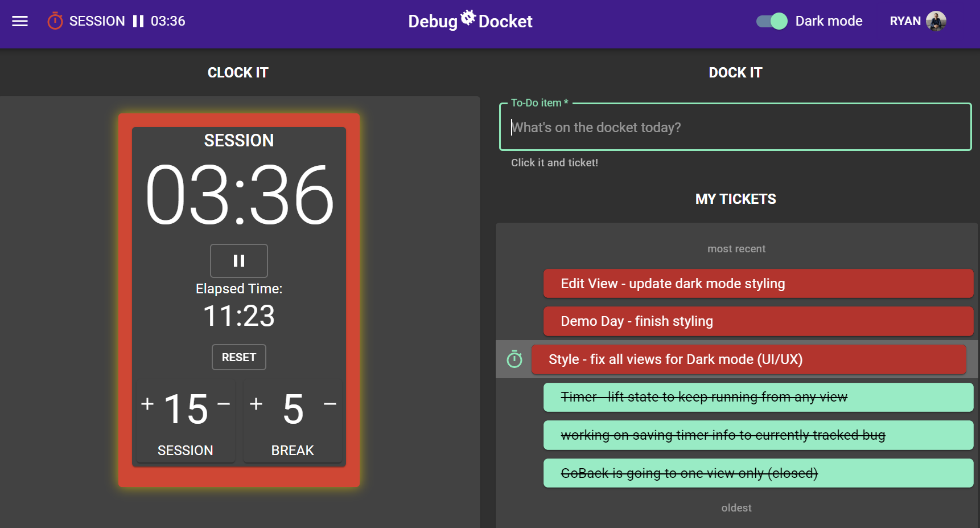Click the red stopwatch icon in header
The height and width of the screenshot is (528, 980).
click(x=55, y=21)
